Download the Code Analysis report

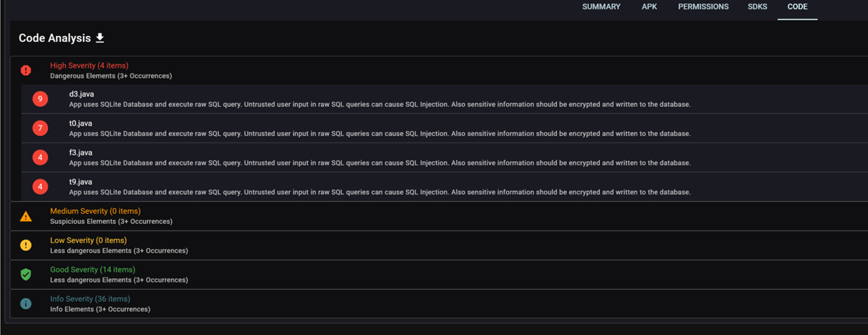[x=100, y=38]
